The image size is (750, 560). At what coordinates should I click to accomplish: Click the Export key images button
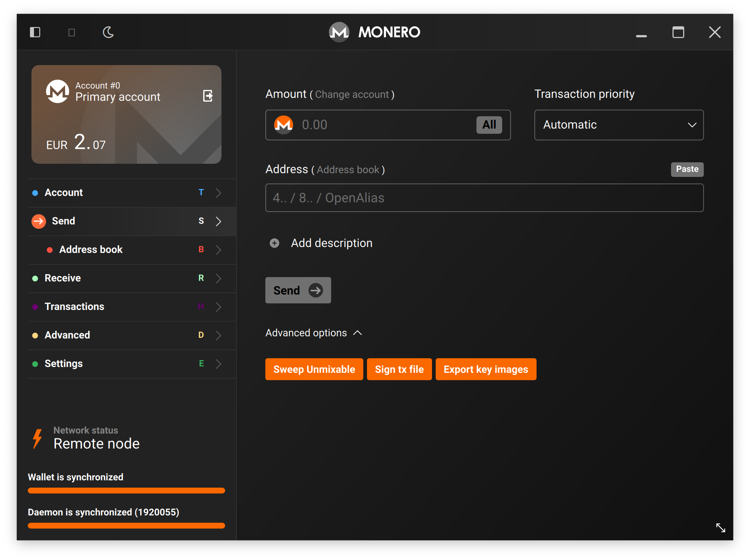click(486, 369)
